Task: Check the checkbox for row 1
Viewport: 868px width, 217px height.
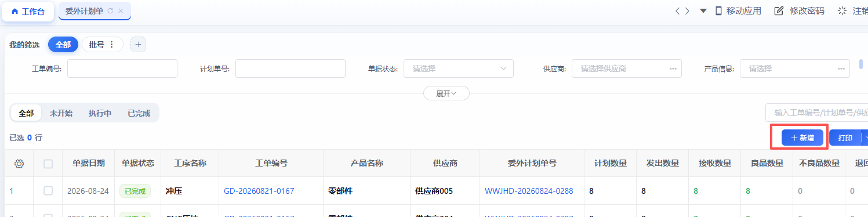Action: pos(48,190)
